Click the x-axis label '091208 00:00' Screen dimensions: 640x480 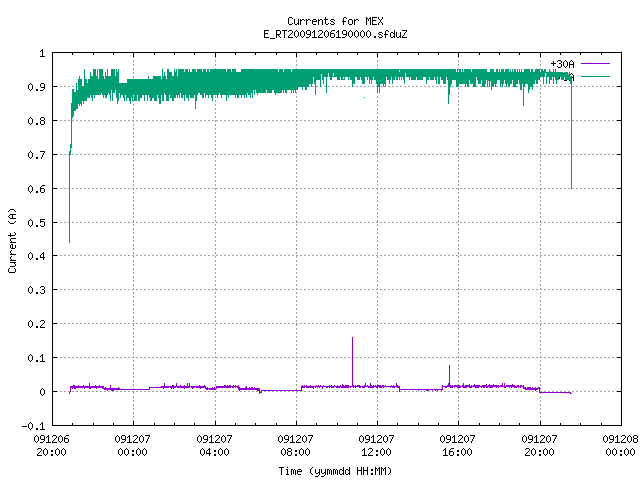click(620, 445)
